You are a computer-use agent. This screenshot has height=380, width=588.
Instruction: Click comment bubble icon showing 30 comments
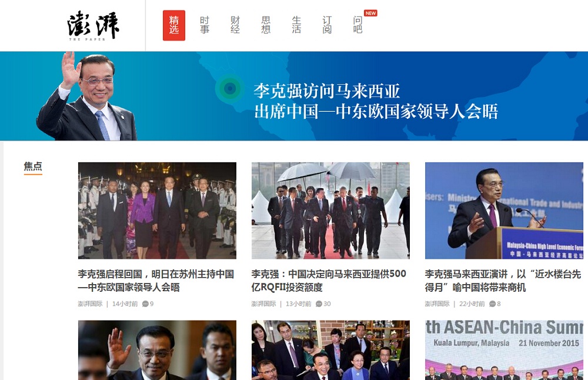[319, 304]
